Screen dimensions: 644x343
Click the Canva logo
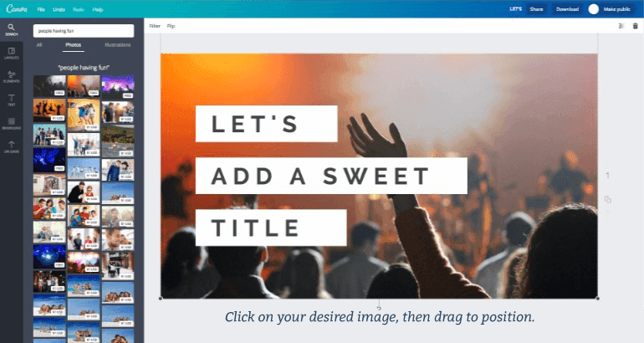pos(17,8)
